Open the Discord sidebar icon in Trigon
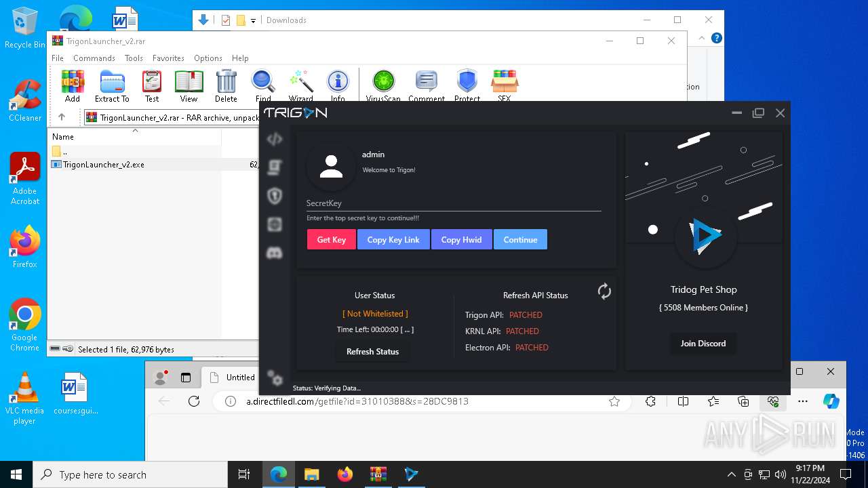868x488 pixels. tap(275, 253)
